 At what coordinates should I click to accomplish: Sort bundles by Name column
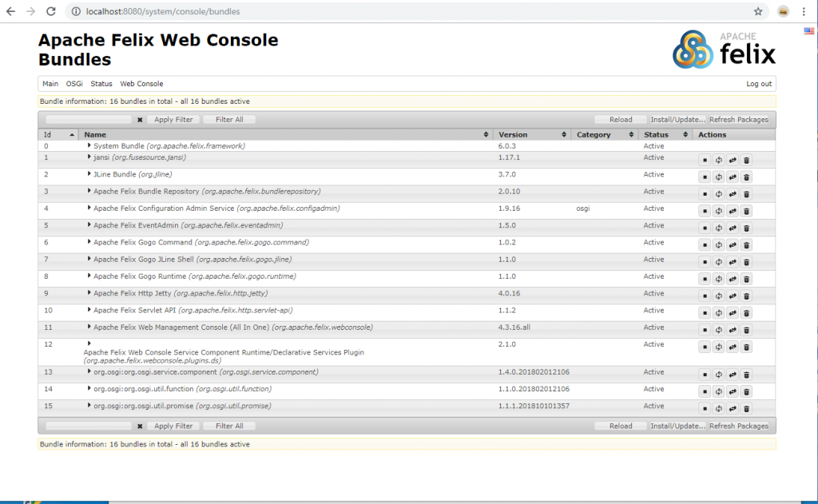pyautogui.click(x=286, y=135)
